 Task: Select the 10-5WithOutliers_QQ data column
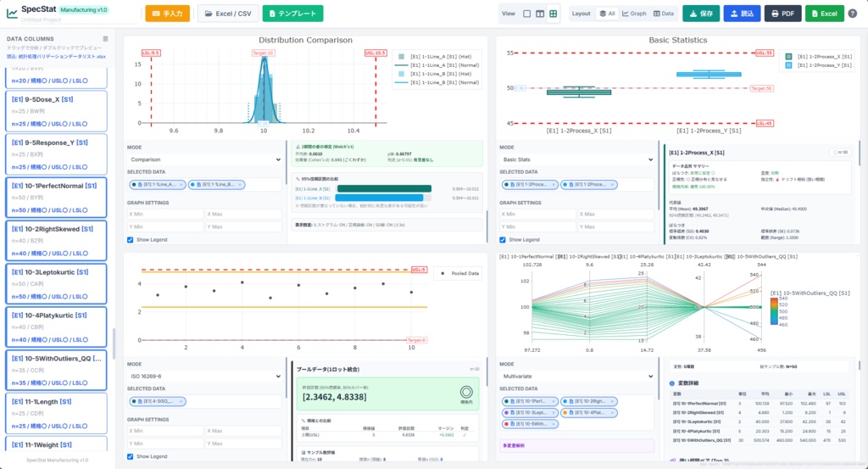(56, 371)
